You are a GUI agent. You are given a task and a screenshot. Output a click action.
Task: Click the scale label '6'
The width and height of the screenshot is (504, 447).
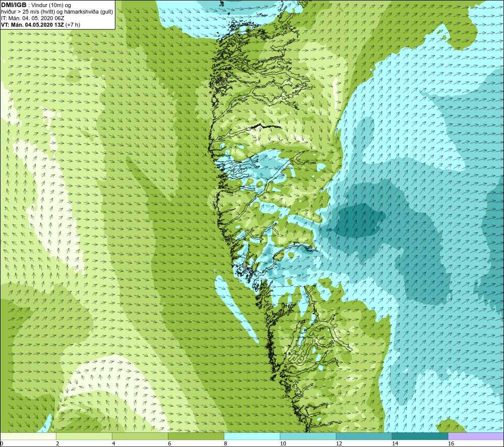click(x=169, y=443)
